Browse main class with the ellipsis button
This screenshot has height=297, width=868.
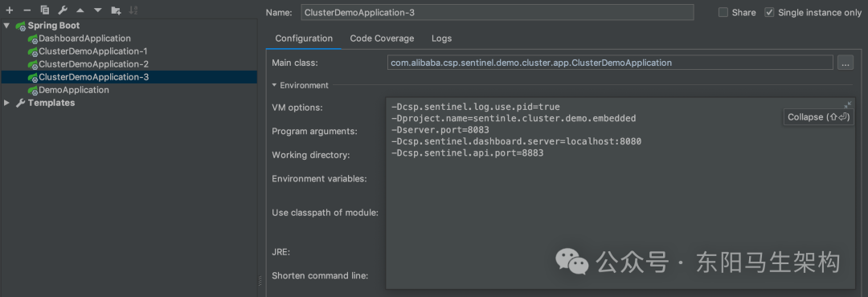845,63
